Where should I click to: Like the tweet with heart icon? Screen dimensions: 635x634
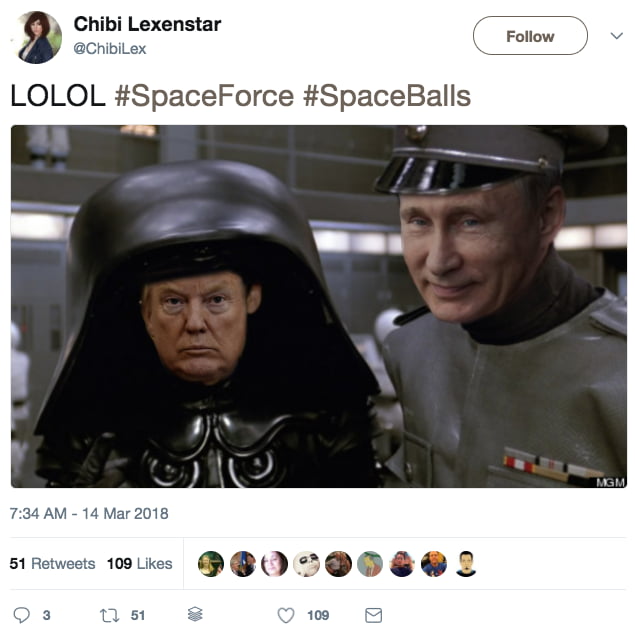(x=286, y=615)
